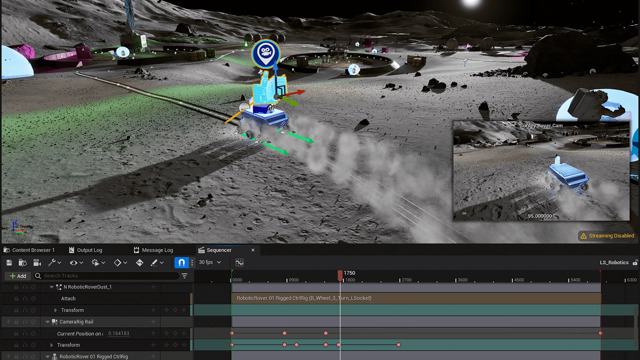Collapse the CameraRig Rail track
The height and width of the screenshot is (360, 640).
coord(47,322)
